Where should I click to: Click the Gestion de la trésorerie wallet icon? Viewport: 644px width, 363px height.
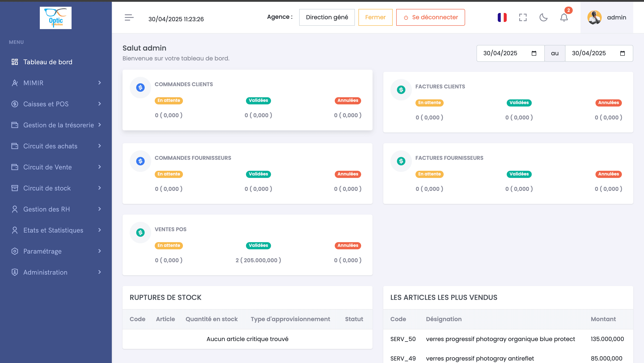[15, 125]
